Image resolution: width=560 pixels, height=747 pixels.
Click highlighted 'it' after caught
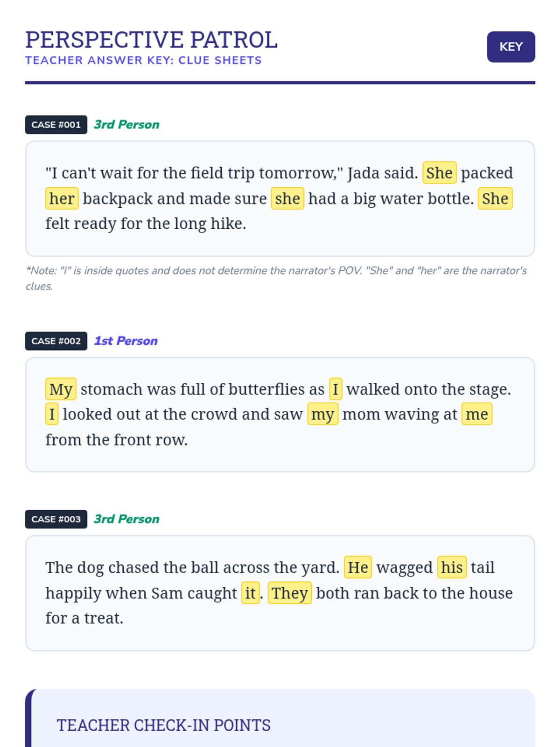click(250, 593)
